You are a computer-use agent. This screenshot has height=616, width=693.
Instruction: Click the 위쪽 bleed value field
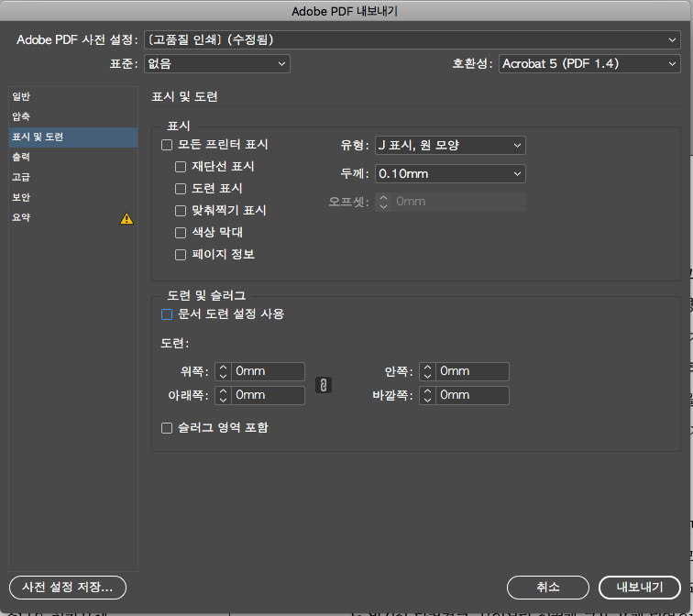[268, 371]
